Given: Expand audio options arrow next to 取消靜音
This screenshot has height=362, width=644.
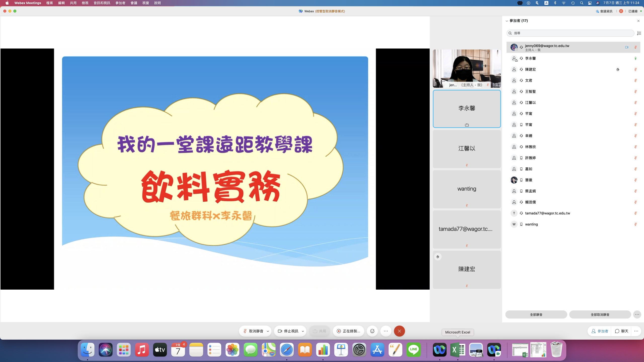Looking at the screenshot, I should point(268,331).
